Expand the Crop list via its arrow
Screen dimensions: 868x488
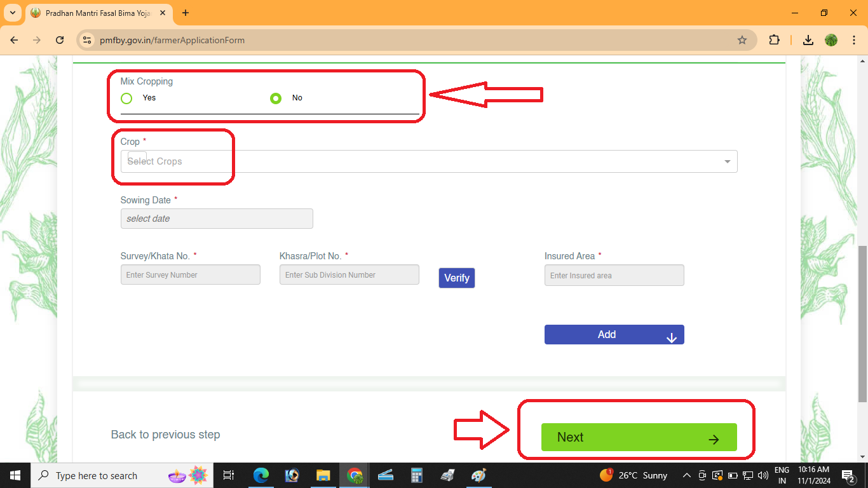(726, 161)
